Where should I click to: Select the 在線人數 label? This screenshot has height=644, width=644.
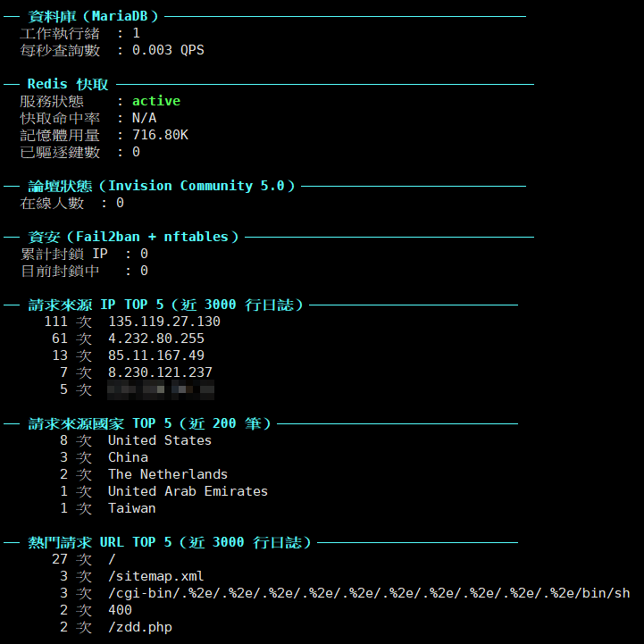pos(52,203)
